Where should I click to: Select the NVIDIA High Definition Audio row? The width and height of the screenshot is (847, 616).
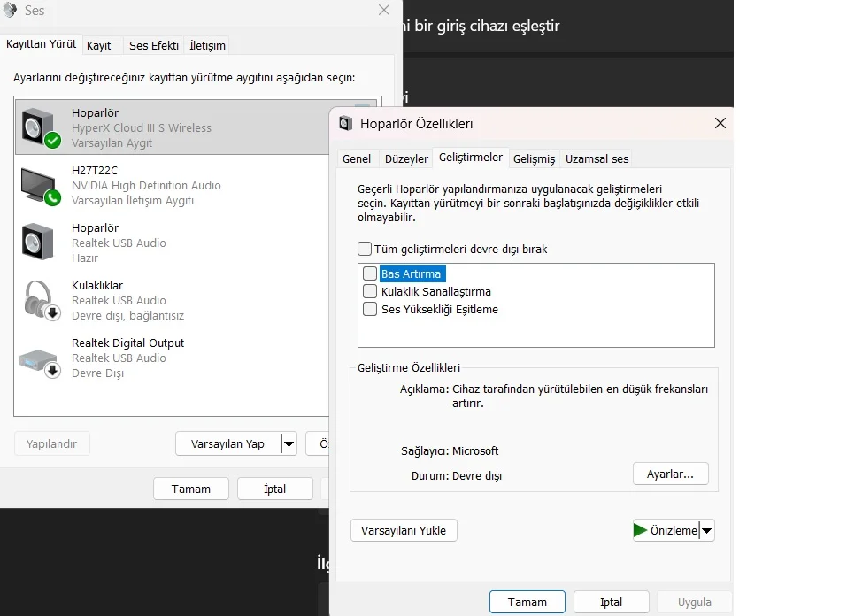[x=172, y=185]
